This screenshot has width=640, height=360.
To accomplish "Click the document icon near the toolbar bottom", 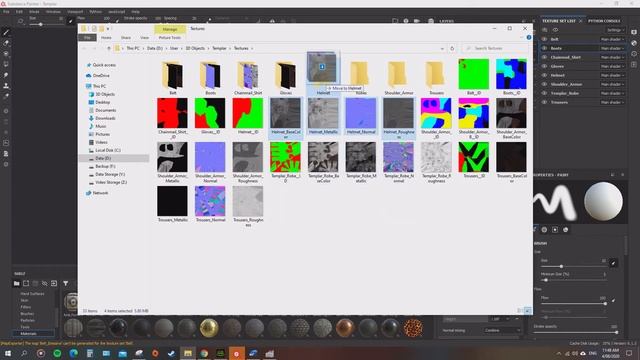I will [6, 154].
